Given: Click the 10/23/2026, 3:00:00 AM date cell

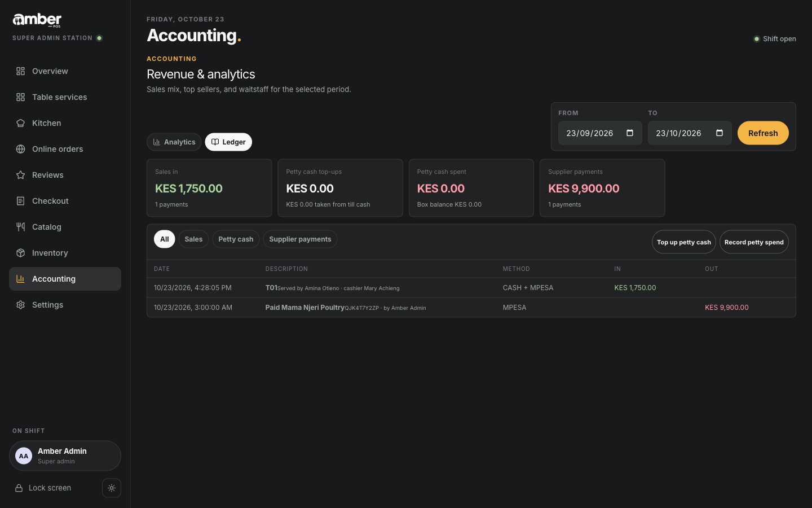Looking at the screenshot, I should coord(193,308).
